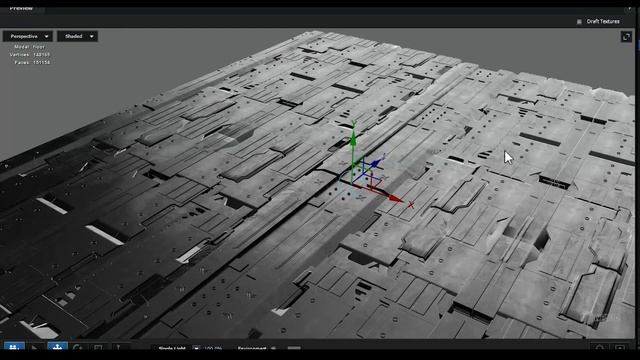Maximize the preview viewport

pos(626,37)
